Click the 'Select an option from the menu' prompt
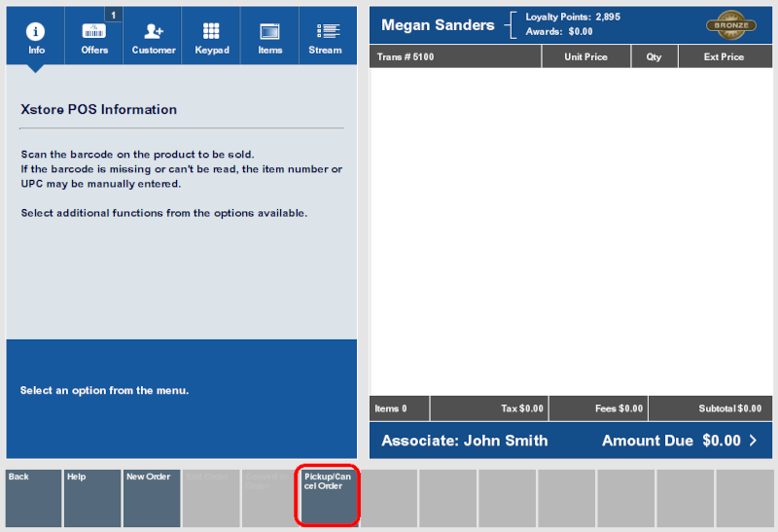 [x=104, y=390]
